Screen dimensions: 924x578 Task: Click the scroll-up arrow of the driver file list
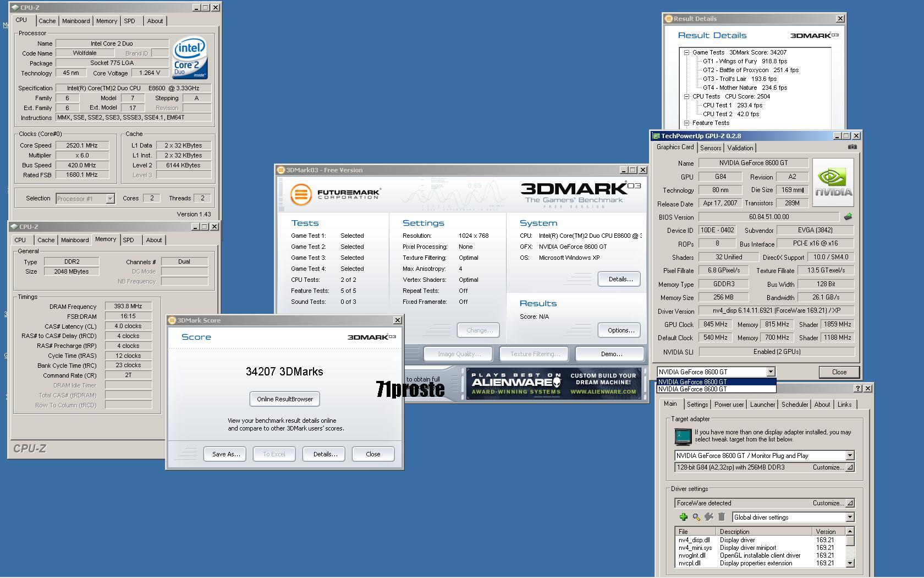[850, 532]
